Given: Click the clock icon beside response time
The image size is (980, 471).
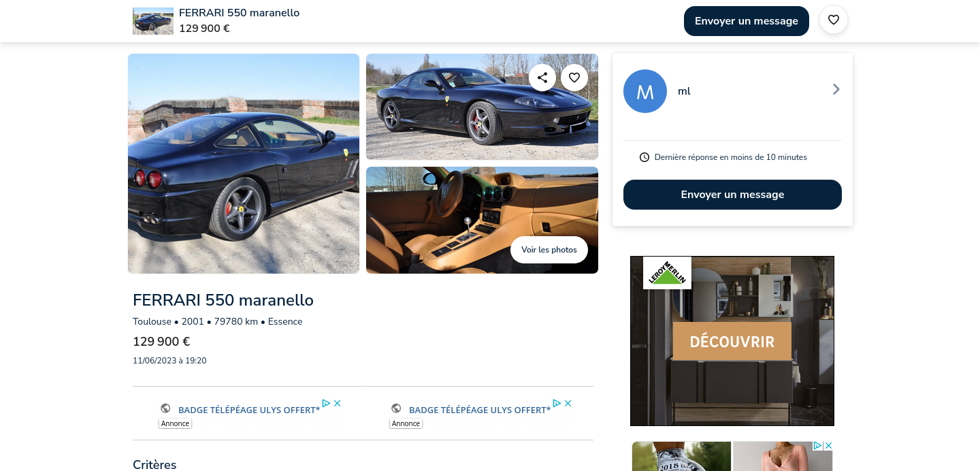Looking at the screenshot, I should 644,157.
